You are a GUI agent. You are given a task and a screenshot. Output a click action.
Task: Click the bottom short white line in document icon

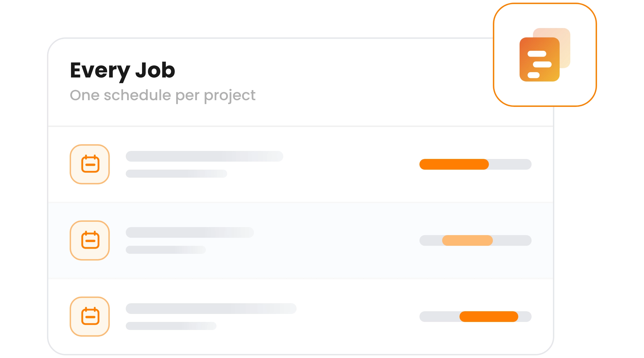click(x=534, y=75)
